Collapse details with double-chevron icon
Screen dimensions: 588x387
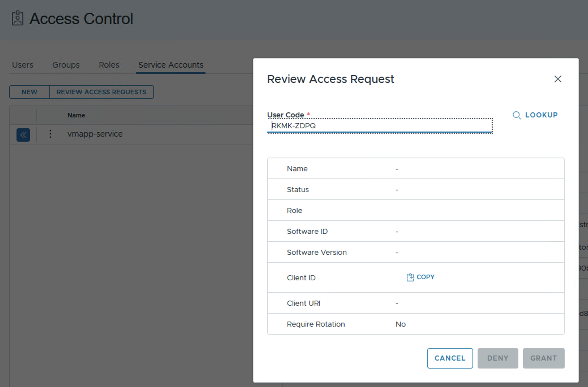23,135
